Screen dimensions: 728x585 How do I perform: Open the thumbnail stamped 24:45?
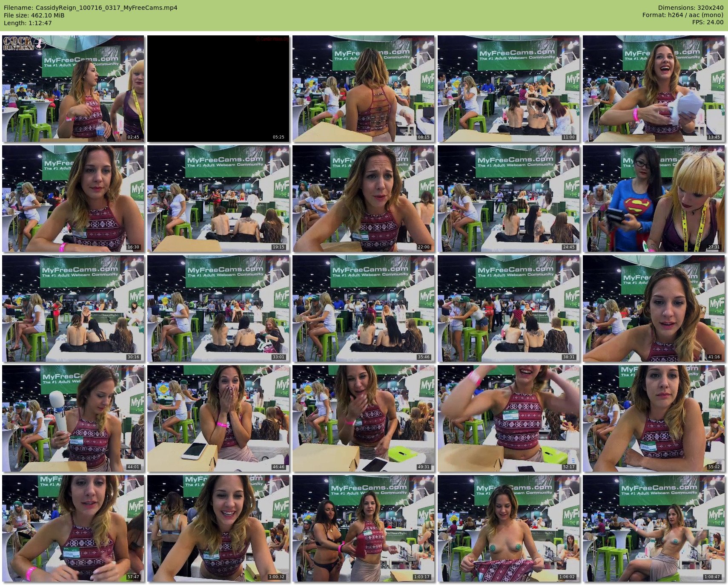tap(509, 199)
